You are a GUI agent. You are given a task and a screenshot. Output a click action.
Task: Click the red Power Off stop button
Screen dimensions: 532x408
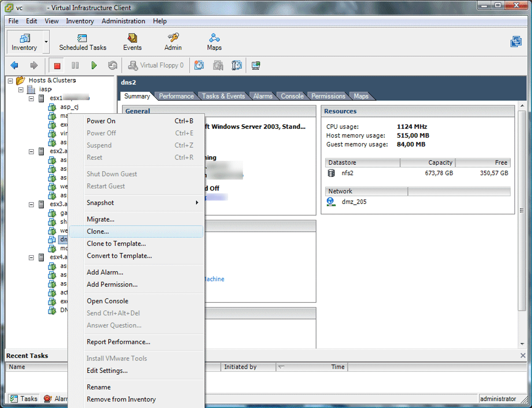(57, 65)
